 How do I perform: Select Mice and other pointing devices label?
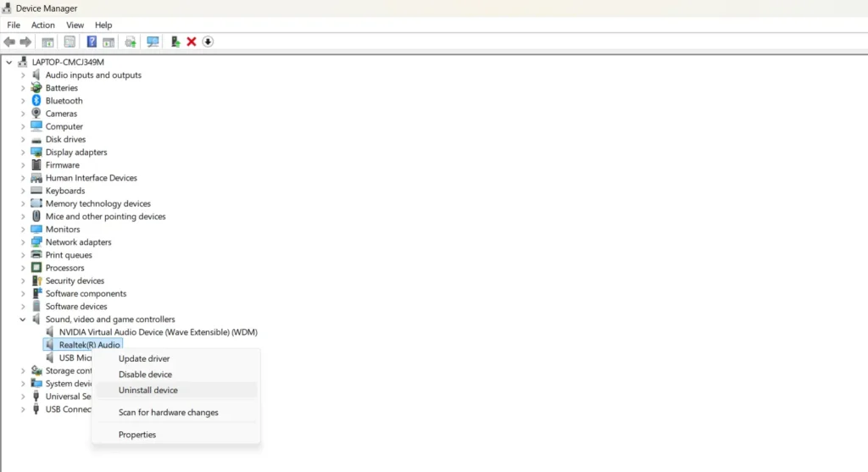pos(105,216)
